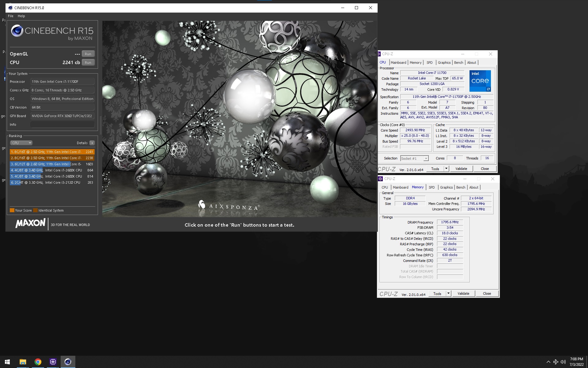
Task: Launch Google Chrome from the taskbar
Action: coord(38,362)
